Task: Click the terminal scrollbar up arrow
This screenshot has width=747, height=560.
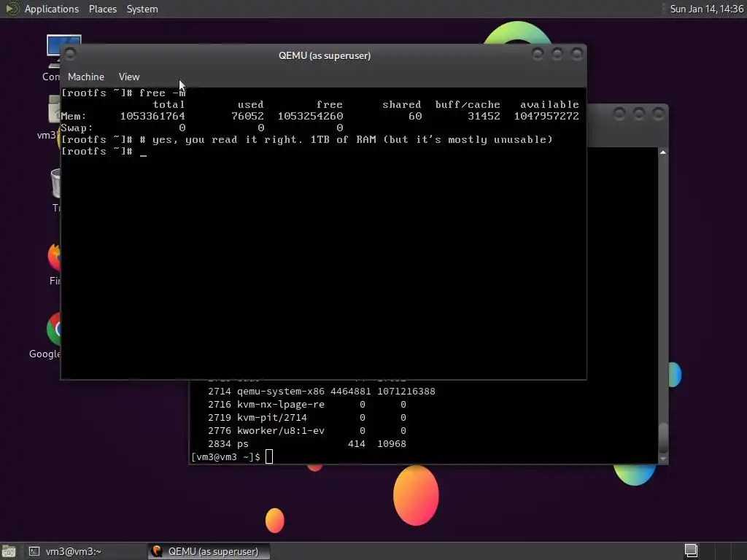Action: point(662,152)
